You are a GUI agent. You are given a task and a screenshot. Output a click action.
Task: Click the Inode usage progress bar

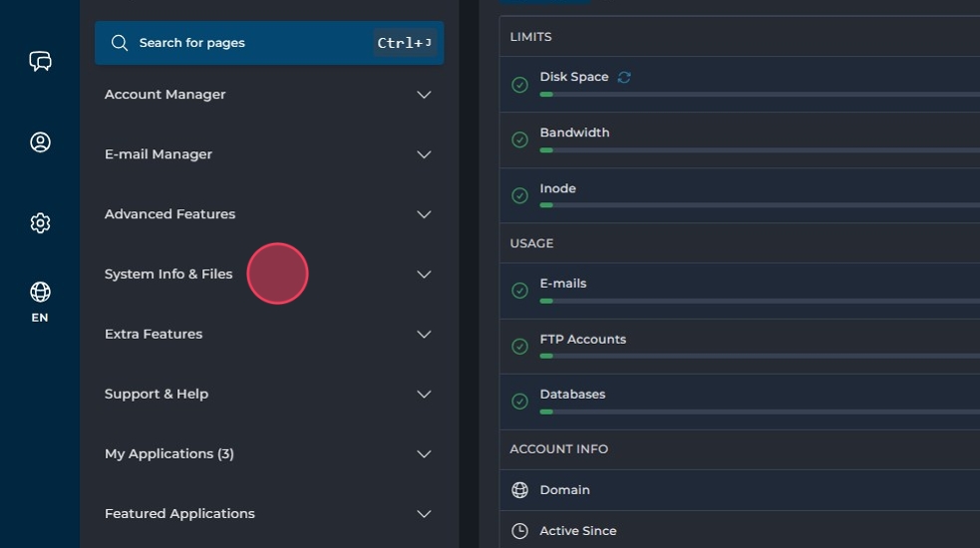(x=758, y=205)
